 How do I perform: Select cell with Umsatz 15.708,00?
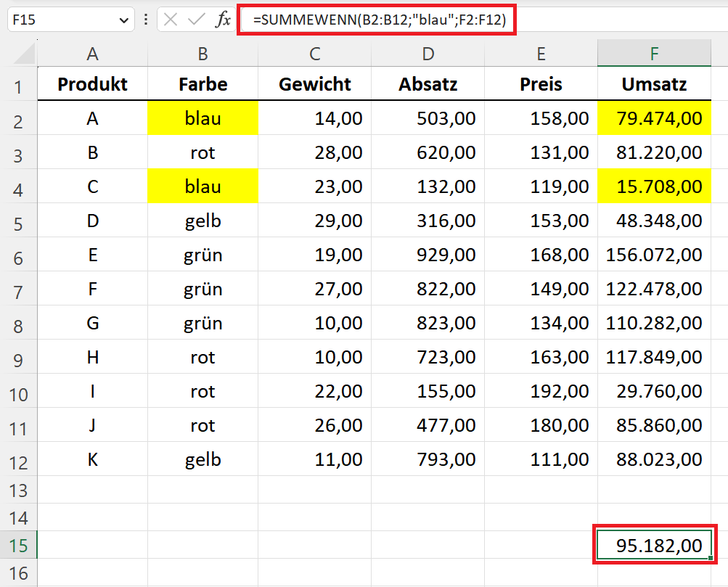coord(654,186)
